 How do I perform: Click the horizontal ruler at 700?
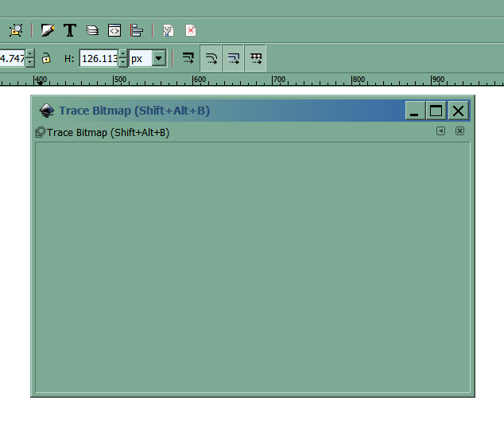(x=278, y=80)
